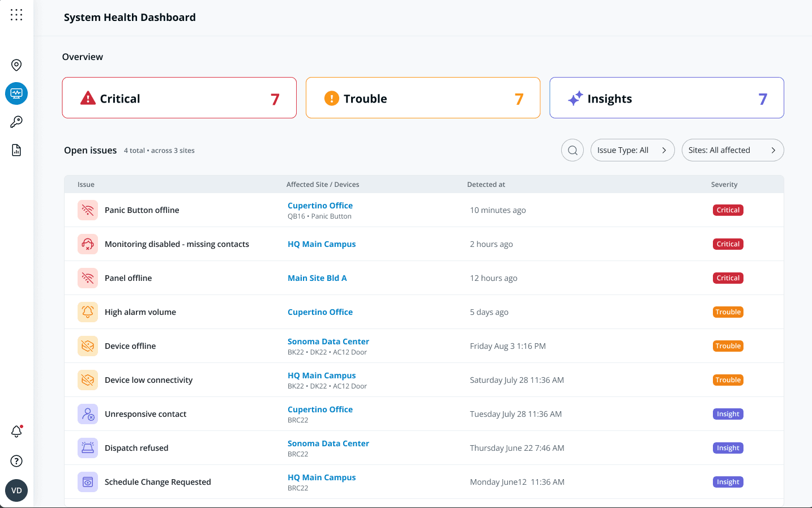Select the Dispatch refused issue title
The height and width of the screenshot is (508, 812).
(136, 448)
